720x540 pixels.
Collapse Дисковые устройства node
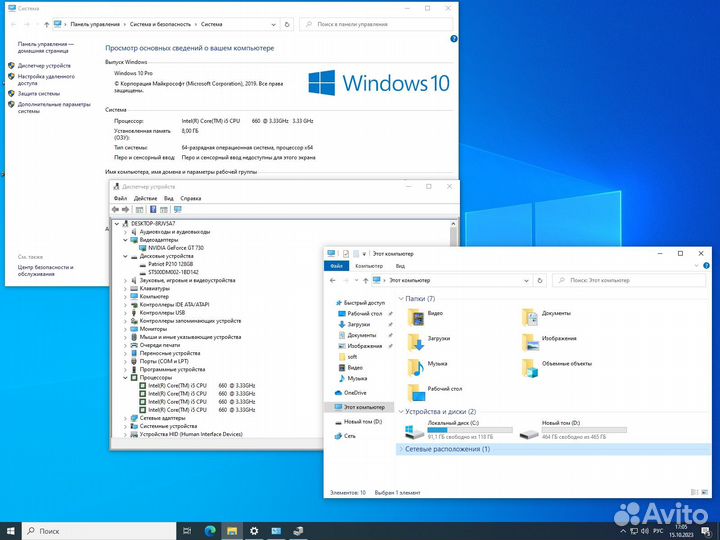(125, 256)
